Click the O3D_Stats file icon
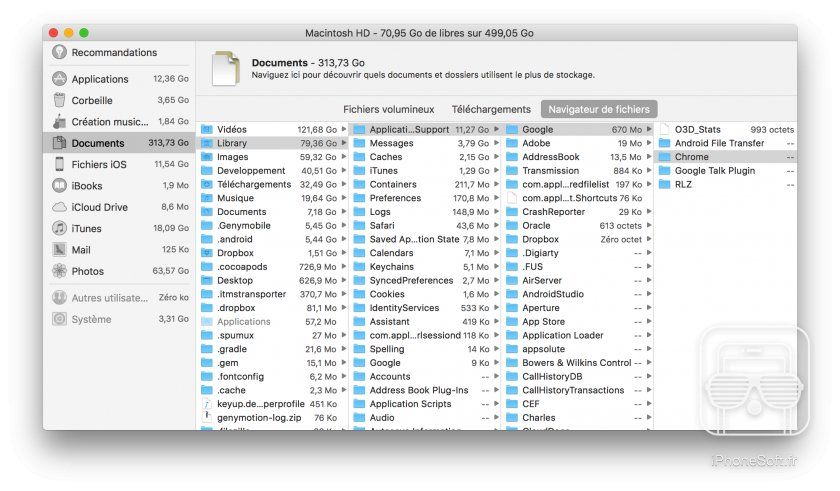 point(665,130)
